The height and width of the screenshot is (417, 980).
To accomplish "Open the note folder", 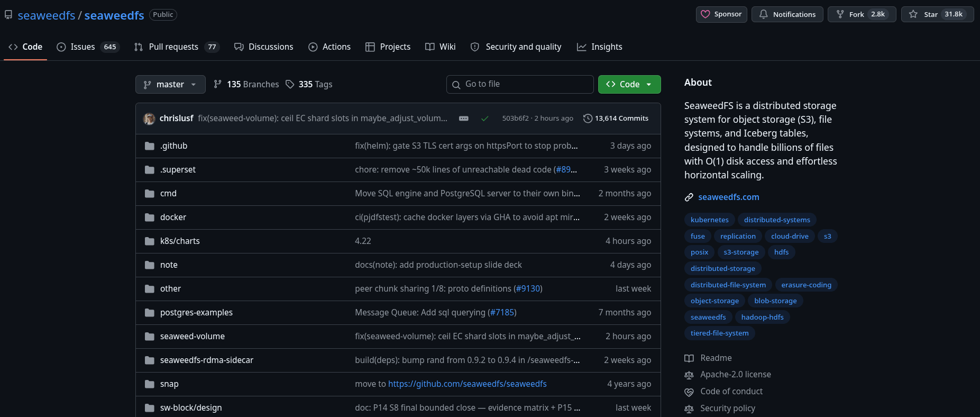I will tap(169, 265).
